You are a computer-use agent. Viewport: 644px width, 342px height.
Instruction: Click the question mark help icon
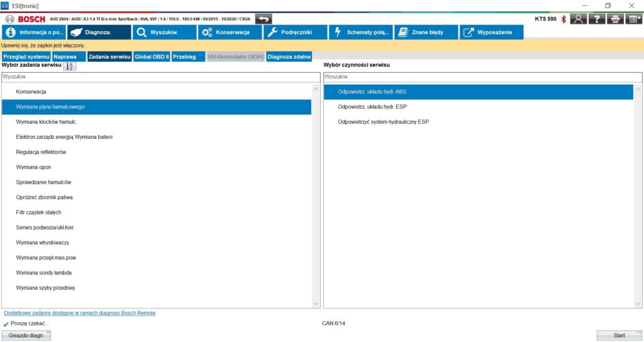click(x=596, y=19)
